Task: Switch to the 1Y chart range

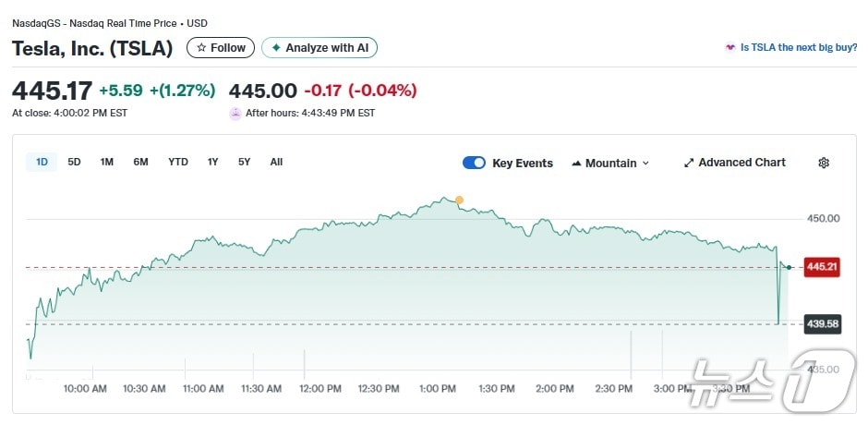Action: (212, 162)
